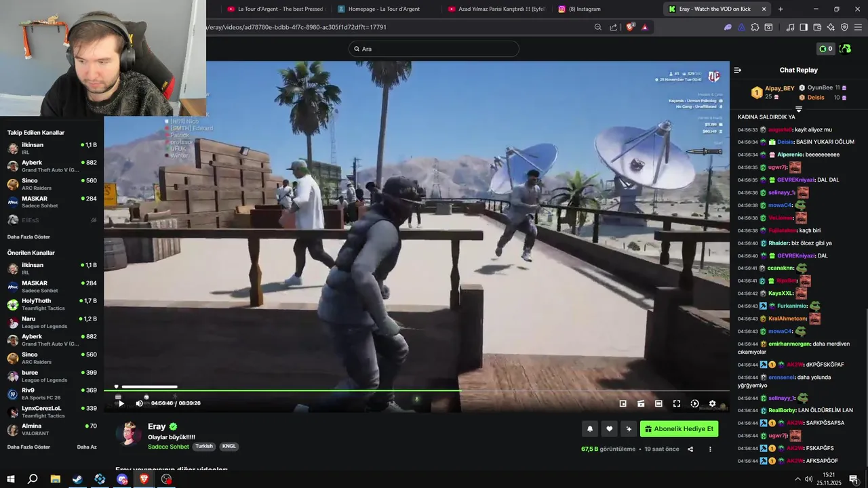Open ilkinsan channel under Takip Edilen Kanallar

pos(52,148)
